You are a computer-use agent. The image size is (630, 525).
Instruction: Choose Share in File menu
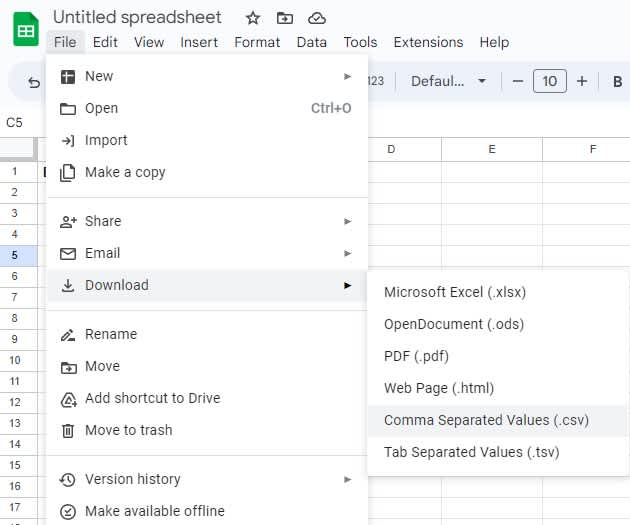[x=207, y=221]
